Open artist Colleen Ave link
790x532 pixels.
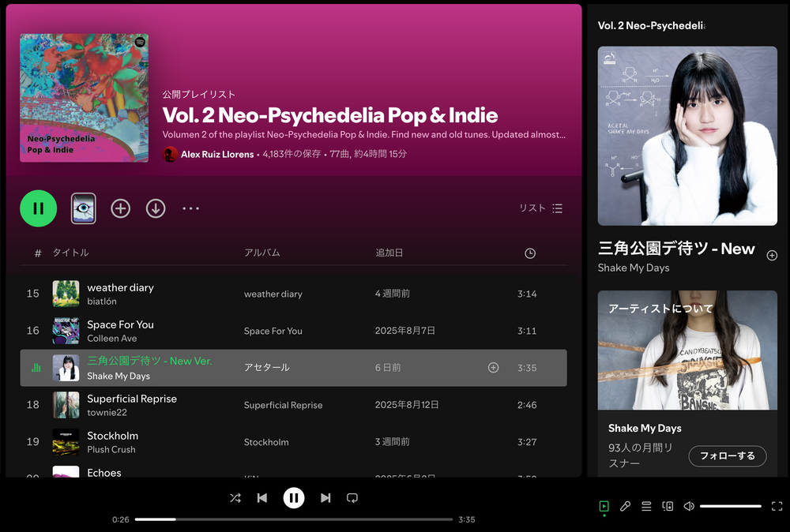pyautogui.click(x=112, y=339)
